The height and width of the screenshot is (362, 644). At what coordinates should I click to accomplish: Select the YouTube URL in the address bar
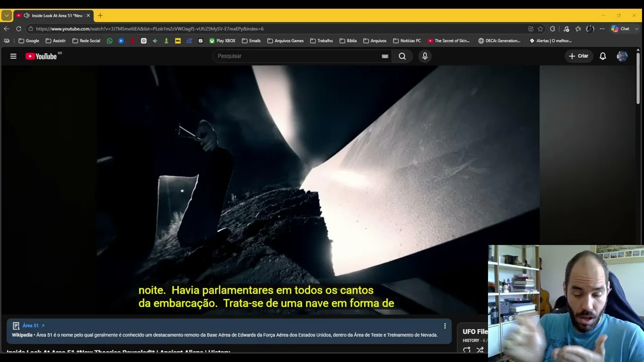tap(150, 29)
